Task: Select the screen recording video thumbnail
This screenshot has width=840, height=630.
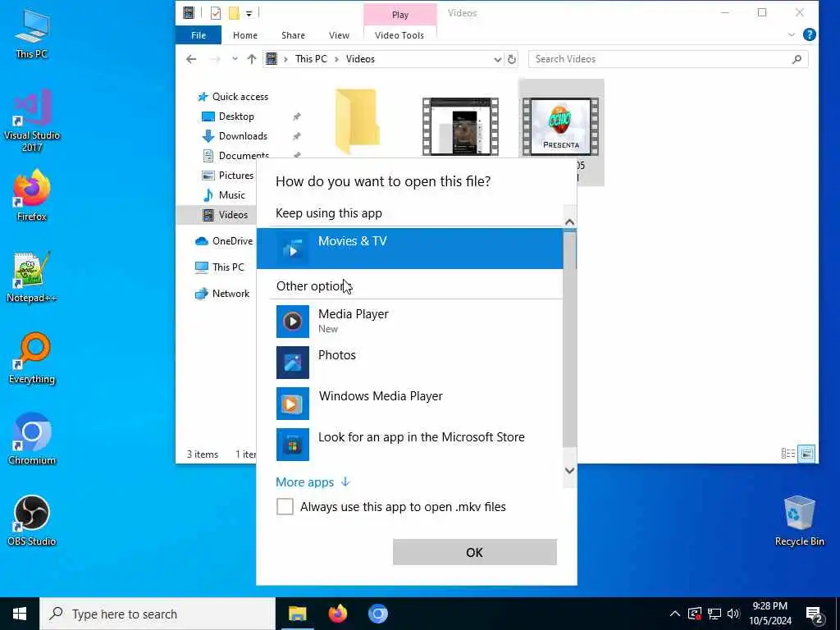Action: [x=460, y=126]
